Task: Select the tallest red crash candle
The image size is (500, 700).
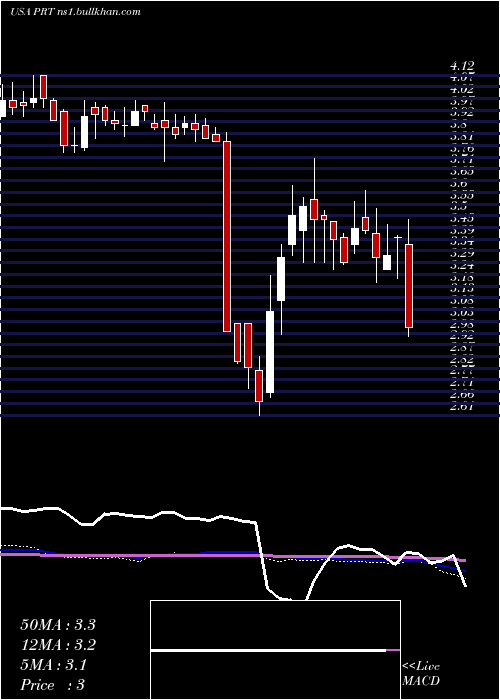Action: pos(227,237)
